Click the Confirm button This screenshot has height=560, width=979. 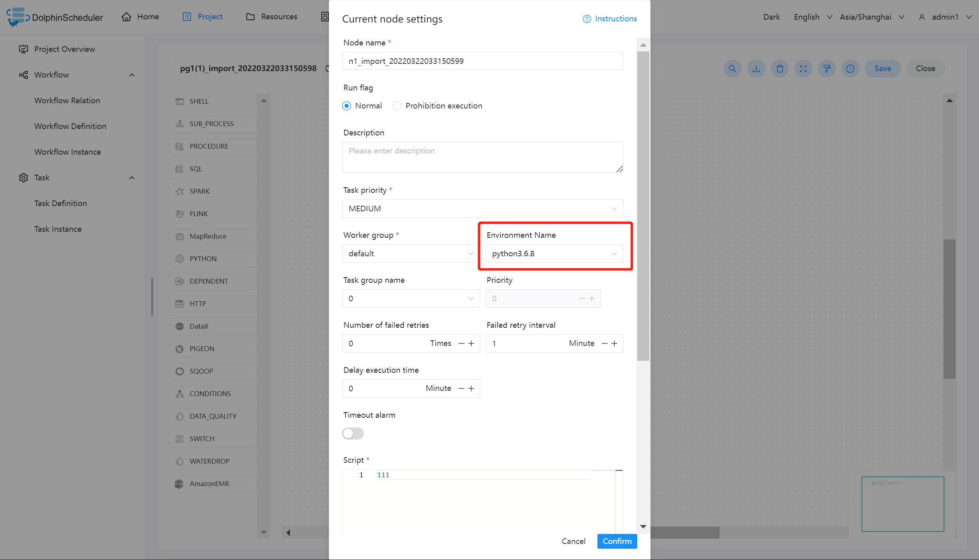pyautogui.click(x=615, y=541)
